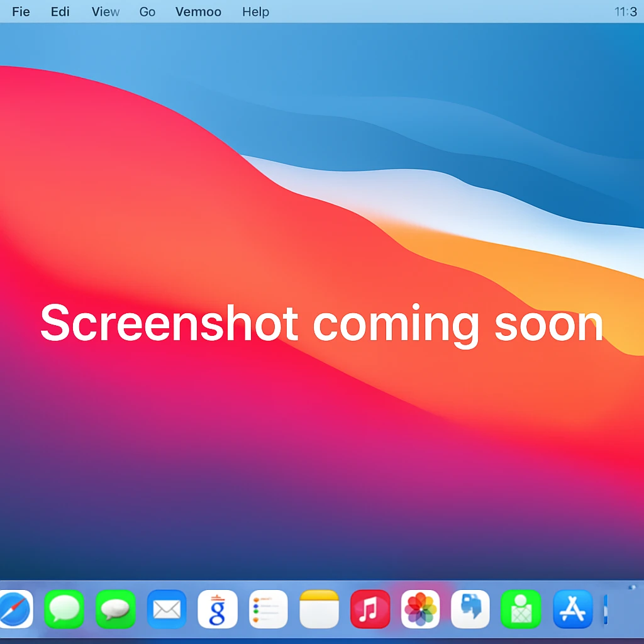Open the Vemoo menu
The width and height of the screenshot is (644, 644).
pos(198,11)
